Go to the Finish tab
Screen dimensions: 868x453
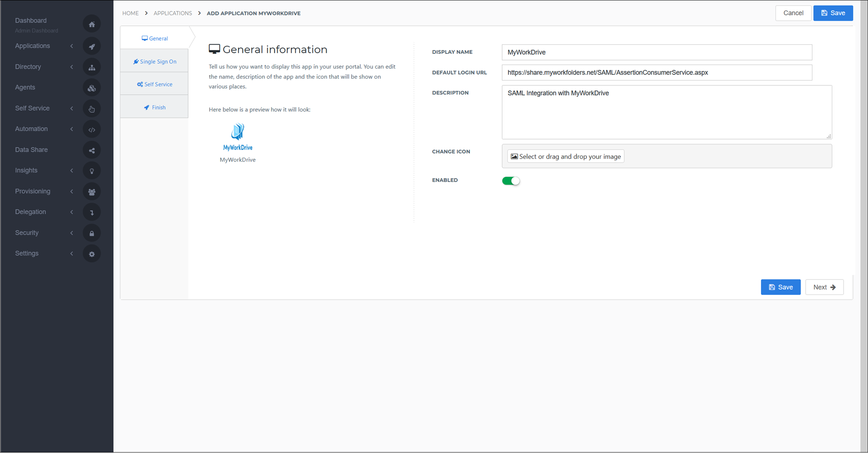coord(155,108)
